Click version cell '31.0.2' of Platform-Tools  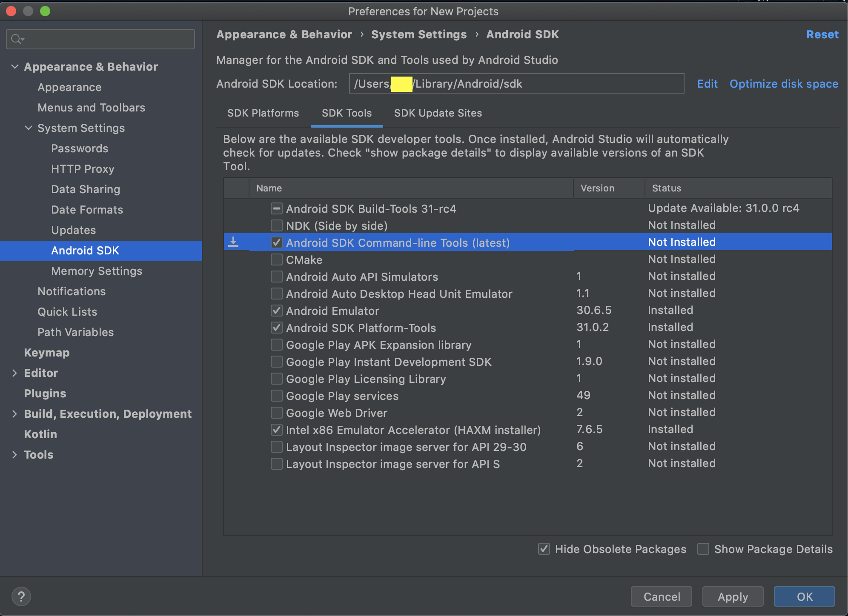coord(593,327)
